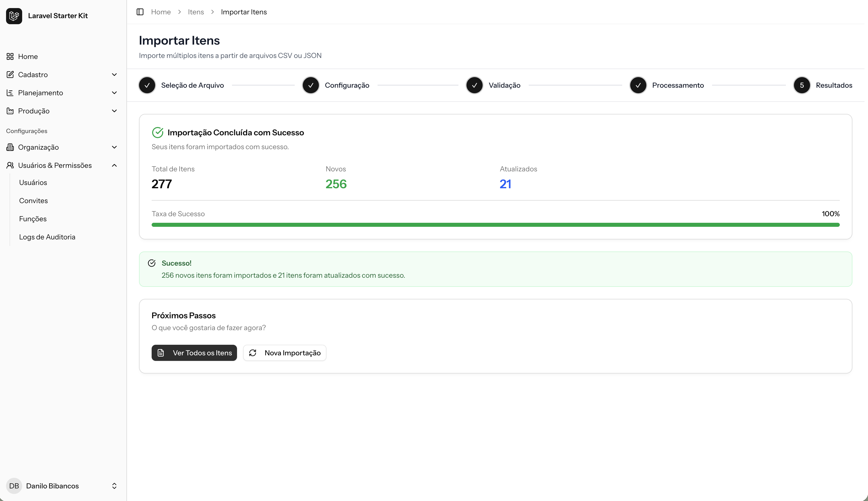Go to Itens breadcrumb link
The width and height of the screenshot is (868, 501).
click(196, 12)
